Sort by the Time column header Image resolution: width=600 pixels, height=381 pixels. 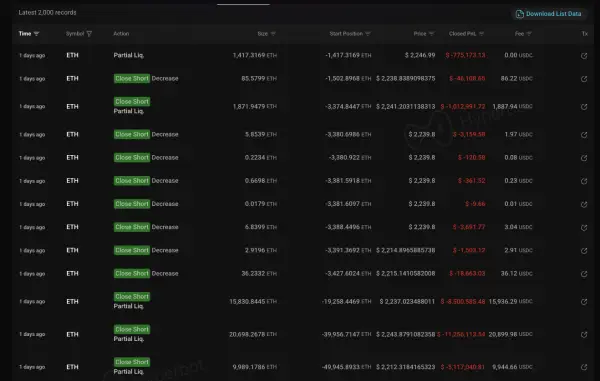pos(29,34)
